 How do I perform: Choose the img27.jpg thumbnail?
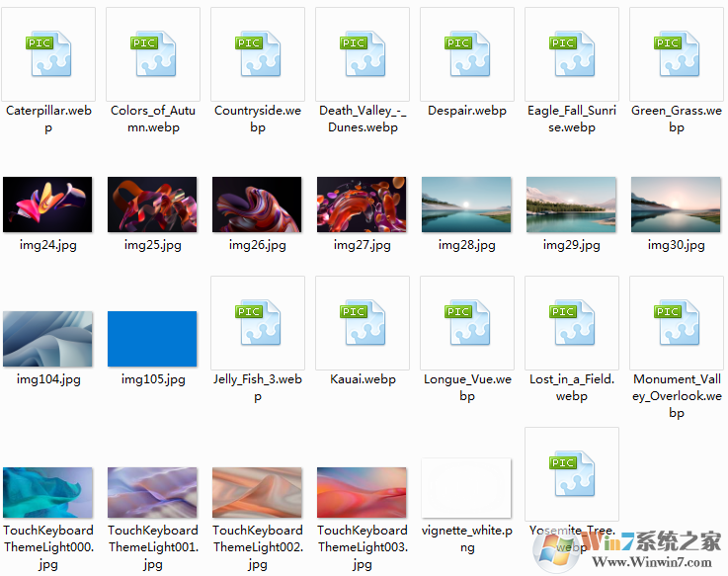[362, 205]
